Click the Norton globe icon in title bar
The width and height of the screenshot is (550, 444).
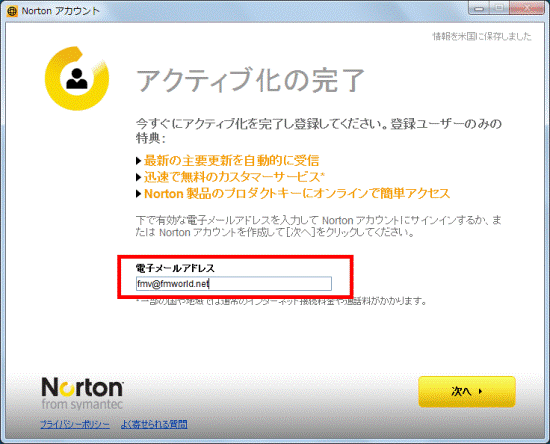(12, 11)
